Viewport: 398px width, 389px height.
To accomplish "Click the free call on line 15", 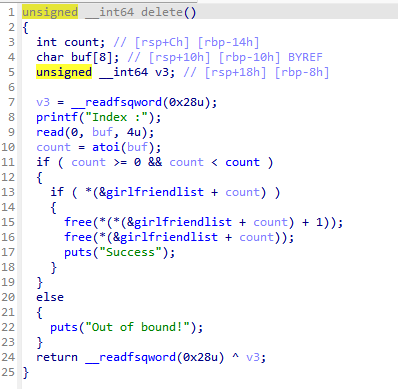I will [78, 222].
